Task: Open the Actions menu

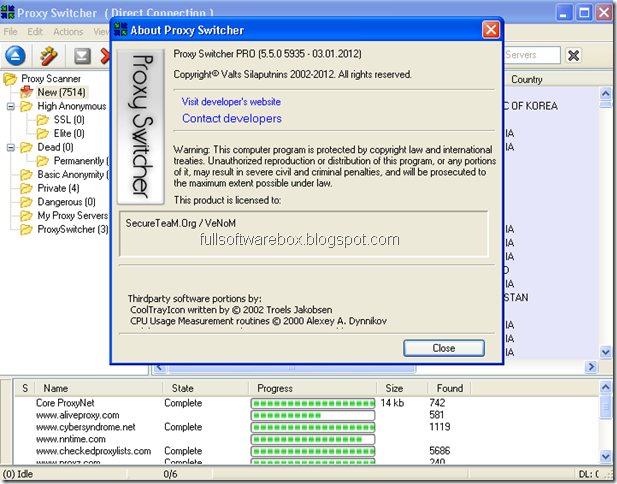Action: [68, 32]
